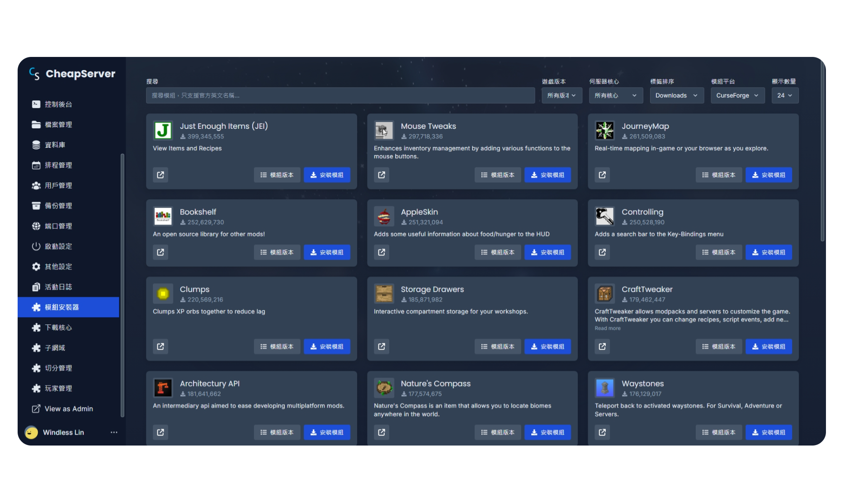The image size is (868, 488).
Task: Click the 啟動設定 power icon
Action: (36, 246)
